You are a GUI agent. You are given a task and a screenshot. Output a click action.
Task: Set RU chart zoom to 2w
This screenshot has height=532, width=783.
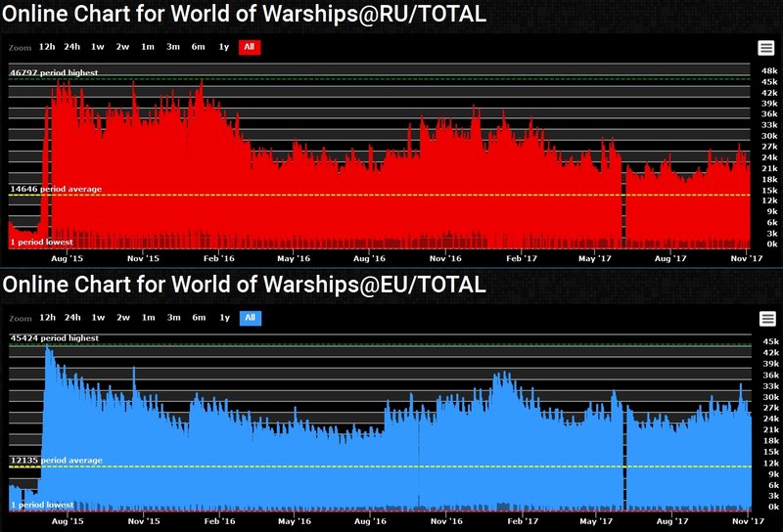[122, 47]
